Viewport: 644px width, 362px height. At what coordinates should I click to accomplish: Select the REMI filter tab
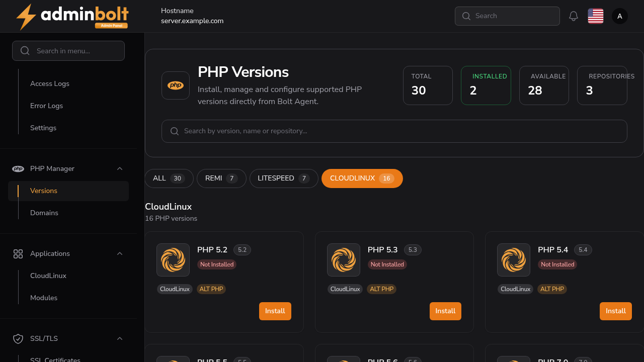point(221,178)
